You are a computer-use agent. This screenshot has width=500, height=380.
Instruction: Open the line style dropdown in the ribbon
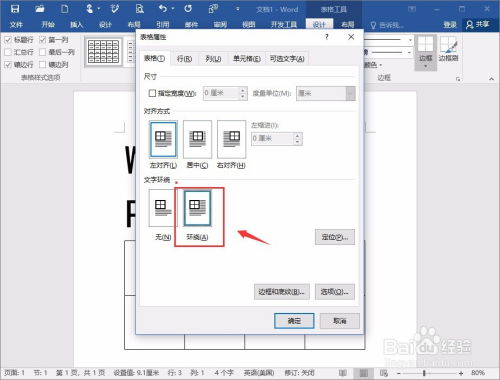(x=410, y=40)
